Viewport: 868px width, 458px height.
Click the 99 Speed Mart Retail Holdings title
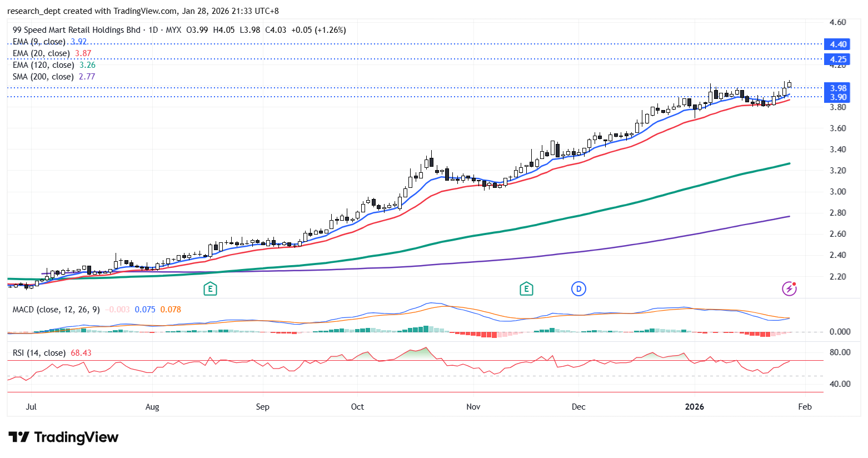(x=76, y=30)
